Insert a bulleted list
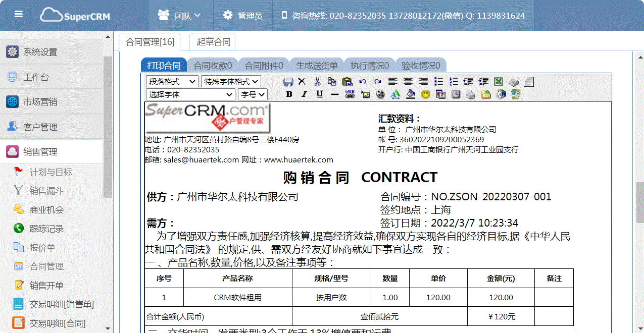 438,81
